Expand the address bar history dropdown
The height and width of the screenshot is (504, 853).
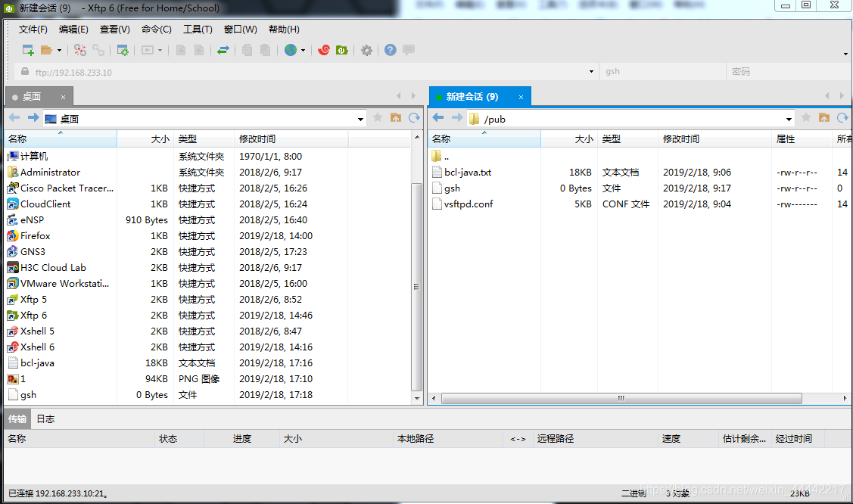(x=591, y=72)
